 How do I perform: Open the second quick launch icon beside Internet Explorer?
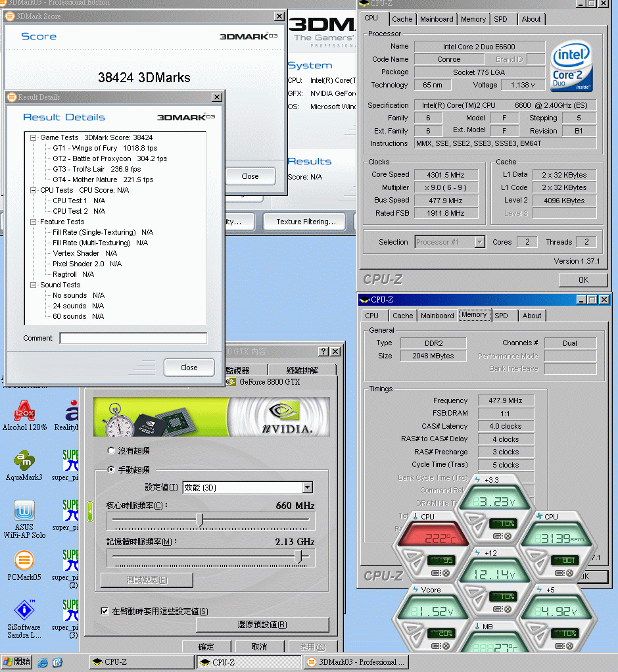[57, 663]
